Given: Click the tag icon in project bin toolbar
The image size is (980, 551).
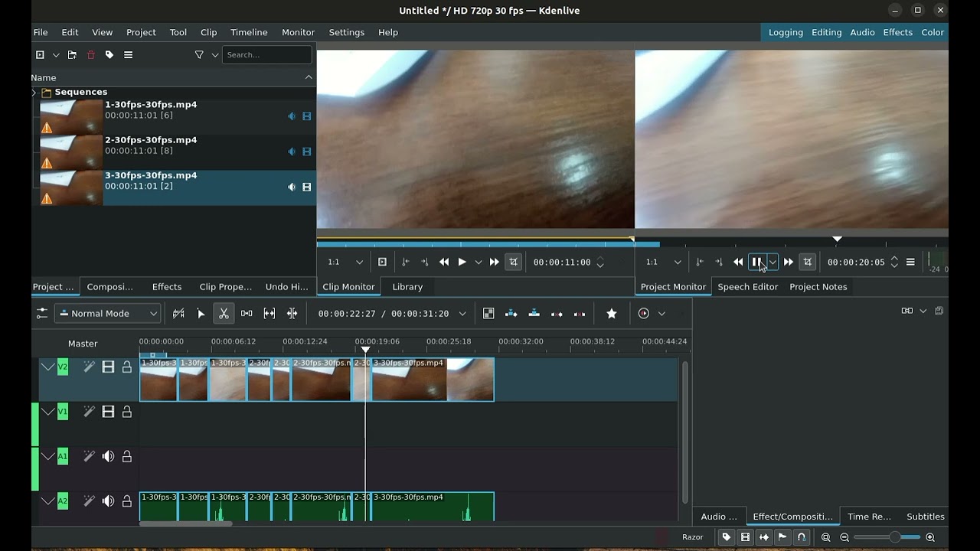Looking at the screenshot, I should (x=109, y=55).
